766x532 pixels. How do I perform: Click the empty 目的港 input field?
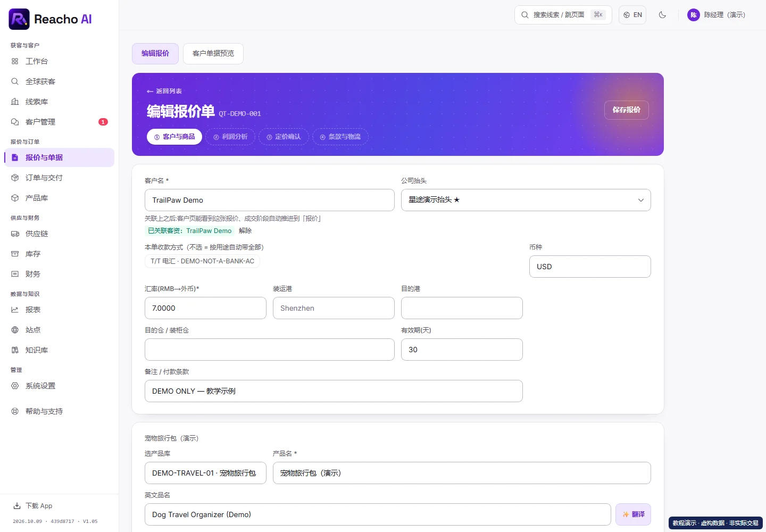[x=462, y=308]
